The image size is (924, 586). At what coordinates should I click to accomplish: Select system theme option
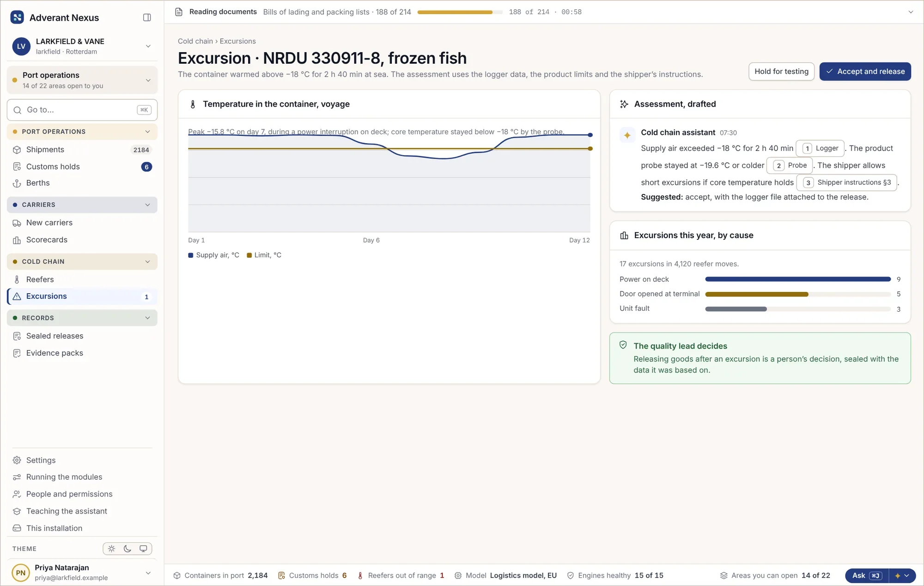point(143,549)
